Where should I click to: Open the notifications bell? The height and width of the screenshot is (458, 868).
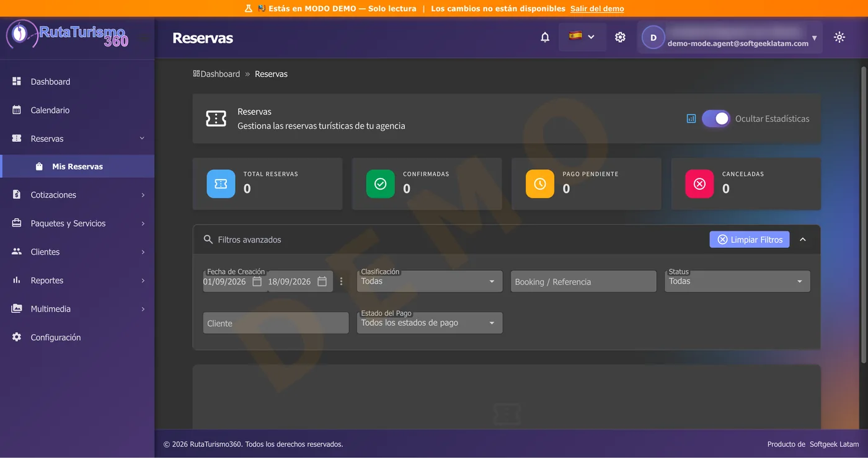pos(545,37)
